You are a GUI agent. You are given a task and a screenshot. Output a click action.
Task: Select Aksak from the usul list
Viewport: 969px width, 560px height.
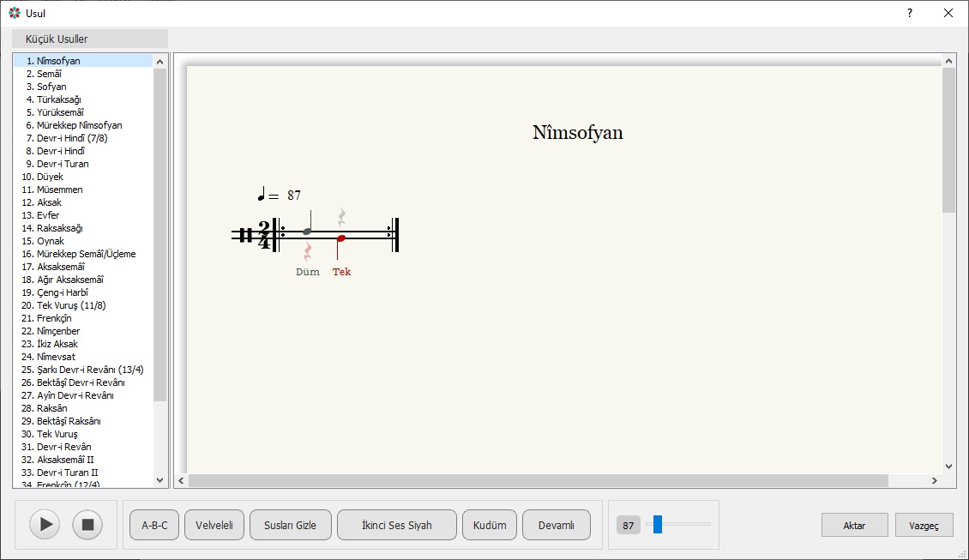(x=49, y=202)
